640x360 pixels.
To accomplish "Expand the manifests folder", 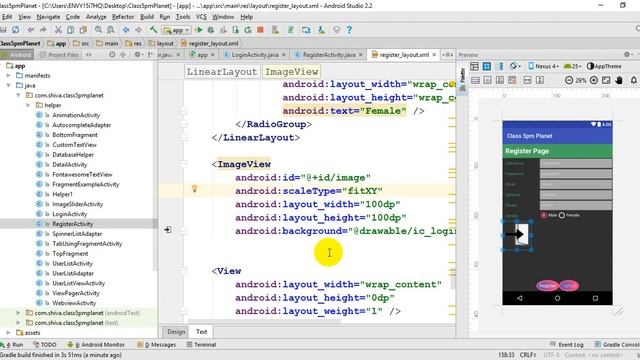I will pos(9,76).
